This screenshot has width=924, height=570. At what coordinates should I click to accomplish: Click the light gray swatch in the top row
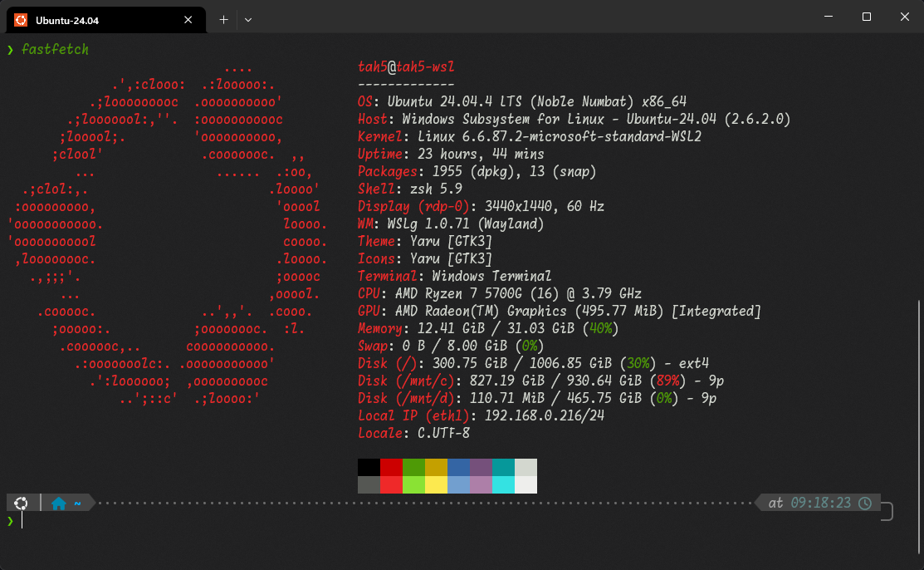pos(526,467)
